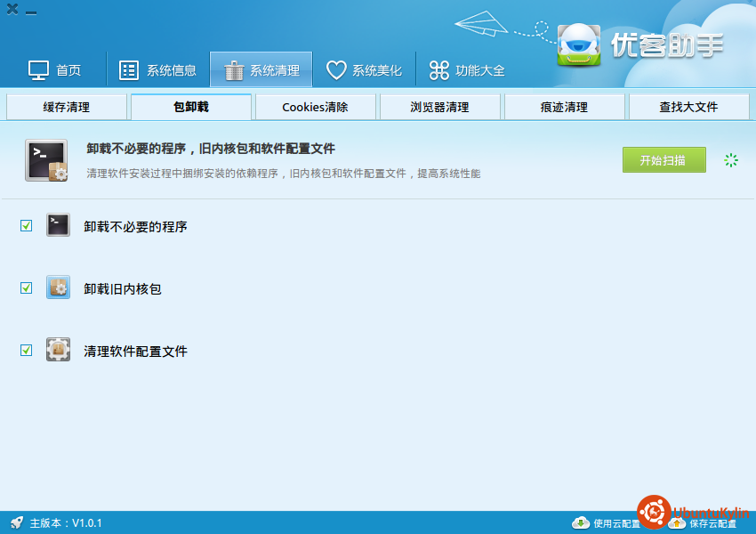This screenshot has width=756, height=534.
Task: Click the terminal icon beside 卸载不必要的程序
Action: click(x=58, y=226)
